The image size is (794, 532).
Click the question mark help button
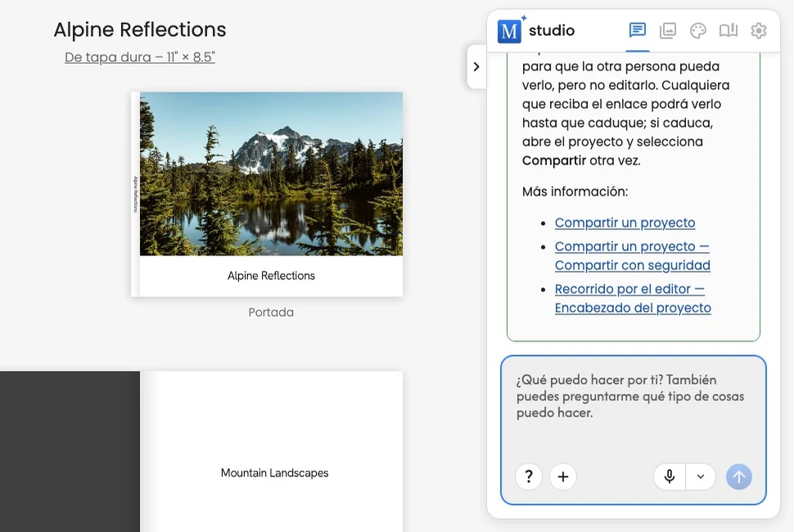[x=529, y=476]
